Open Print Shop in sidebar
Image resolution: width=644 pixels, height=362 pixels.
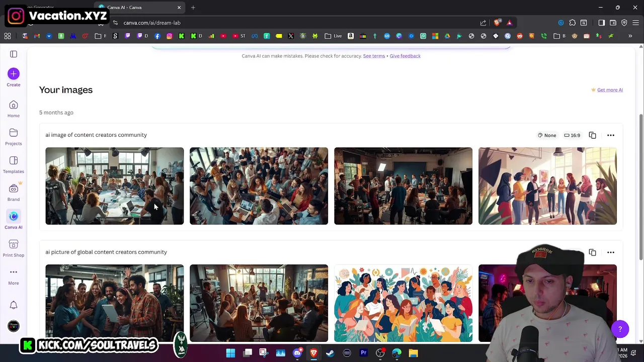[x=14, y=248]
